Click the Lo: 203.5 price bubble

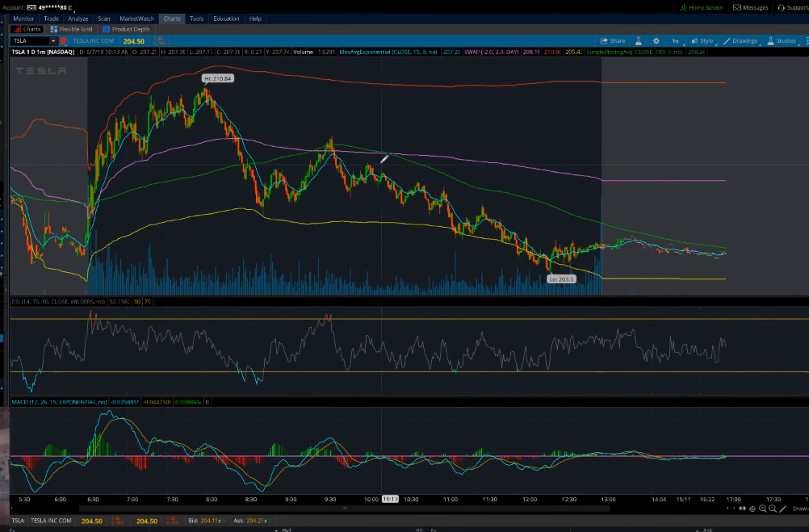(561, 279)
